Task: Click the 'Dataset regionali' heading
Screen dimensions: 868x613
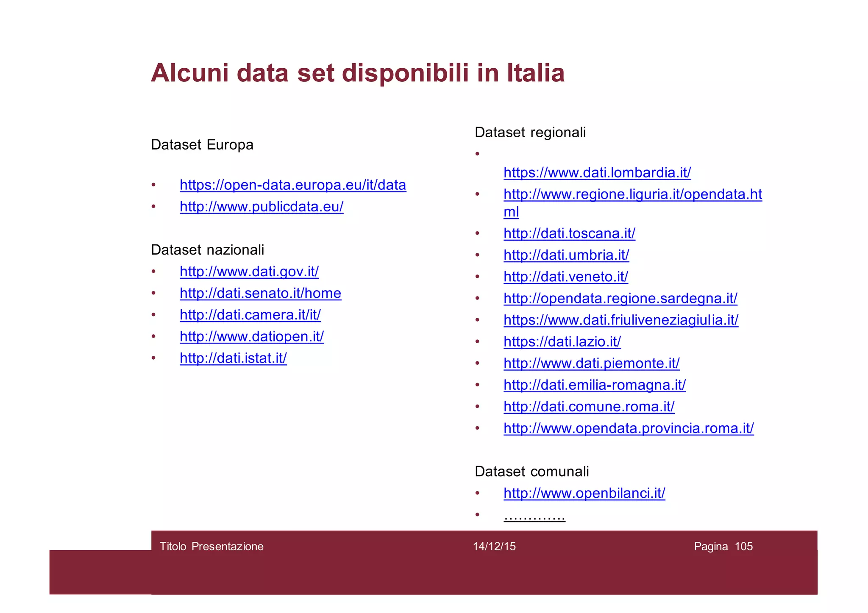Action: coord(530,133)
